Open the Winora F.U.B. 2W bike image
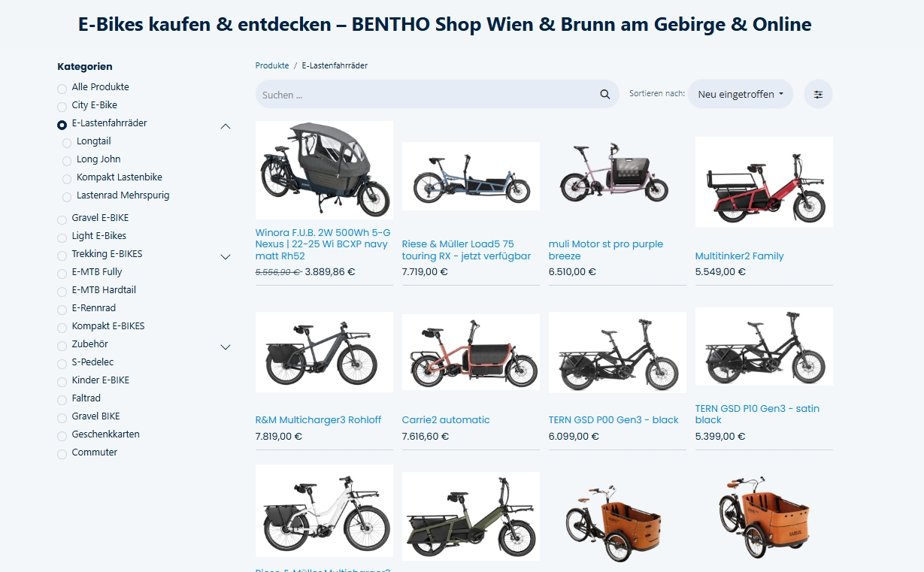This screenshot has width=924, height=572. click(x=324, y=170)
